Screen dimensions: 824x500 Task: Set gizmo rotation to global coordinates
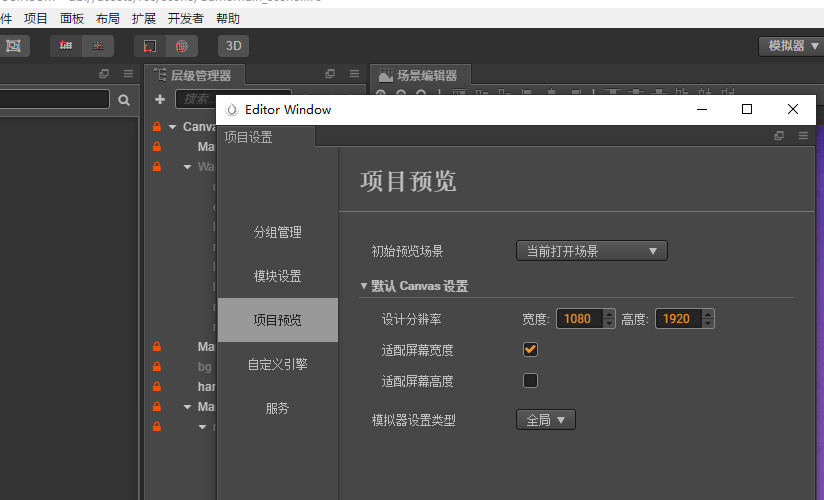coord(182,46)
